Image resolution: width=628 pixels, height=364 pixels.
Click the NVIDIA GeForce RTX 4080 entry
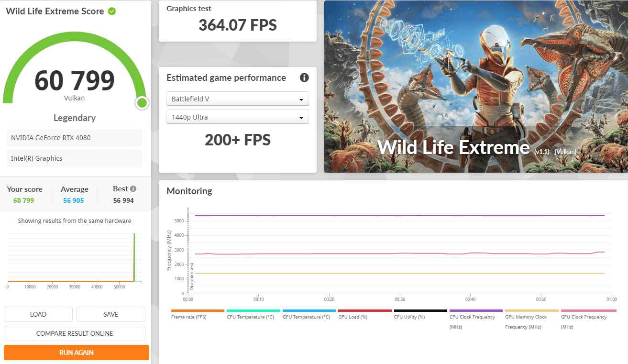(x=75, y=138)
